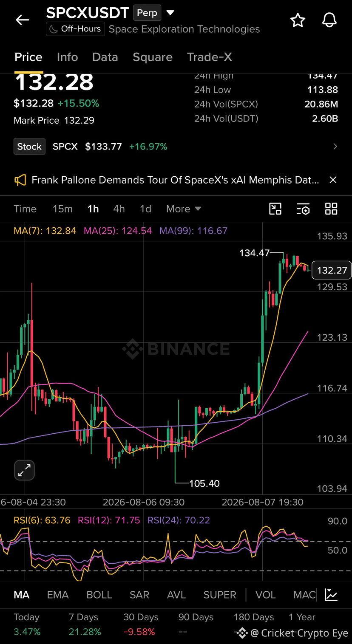
Task: Add SPCXUSDT to favorites with star icon
Action: (x=298, y=20)
